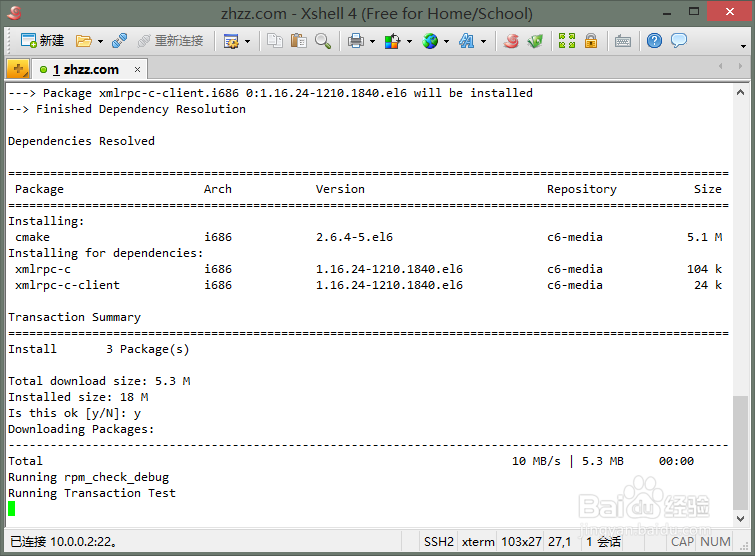Click the NUM indicator in status bar

click(715, 542)
